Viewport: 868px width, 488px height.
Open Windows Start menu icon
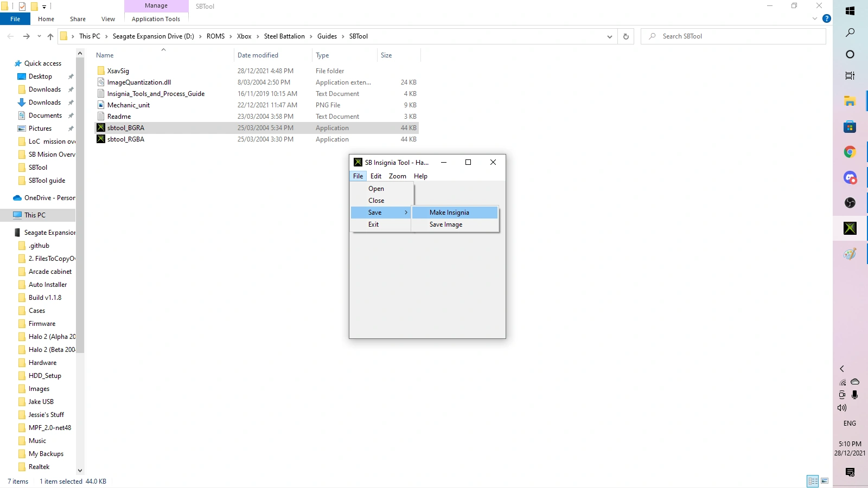point(850,11)
